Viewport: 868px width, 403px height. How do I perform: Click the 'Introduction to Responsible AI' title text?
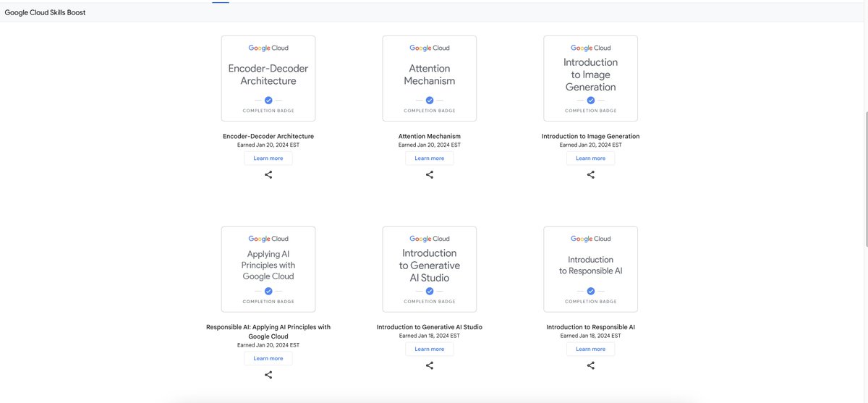pyautogui.click(x=591, y=327)
